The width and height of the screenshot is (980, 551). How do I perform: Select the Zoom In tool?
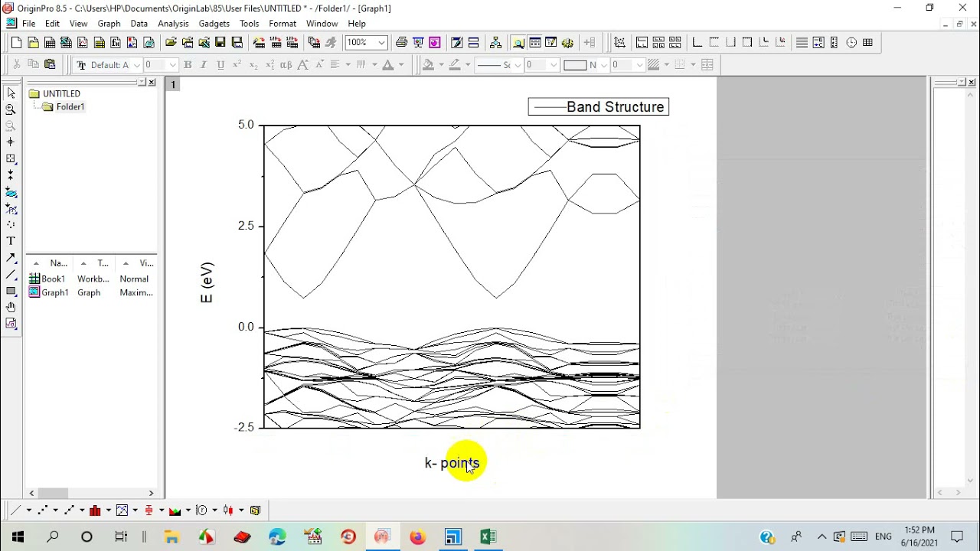coord(11,109)
